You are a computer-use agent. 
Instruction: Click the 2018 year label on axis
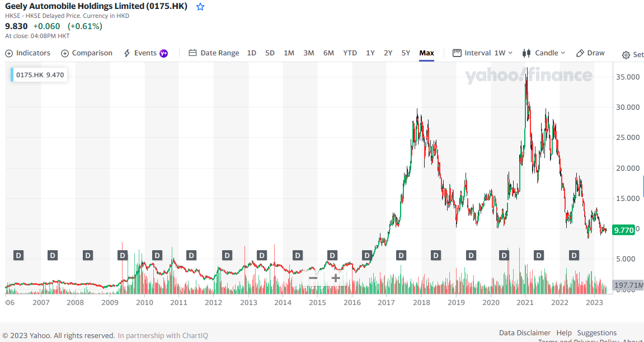pos(421,303)
